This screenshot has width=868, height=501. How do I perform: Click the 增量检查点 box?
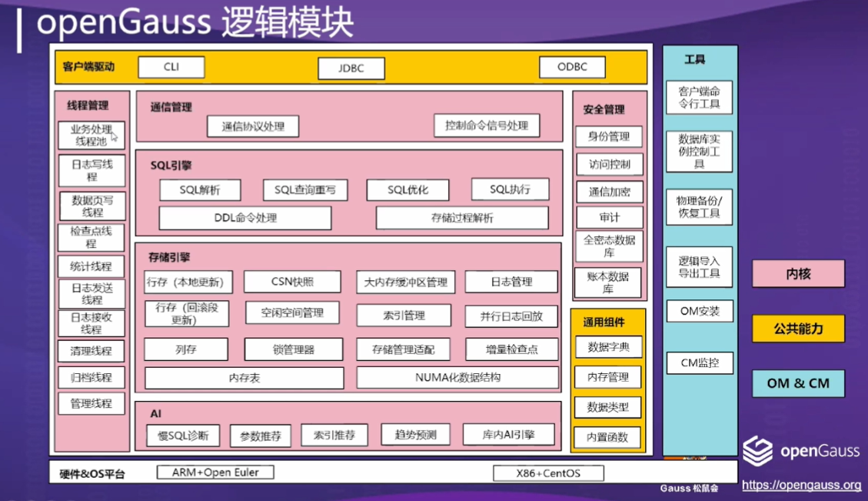(512, 349)
